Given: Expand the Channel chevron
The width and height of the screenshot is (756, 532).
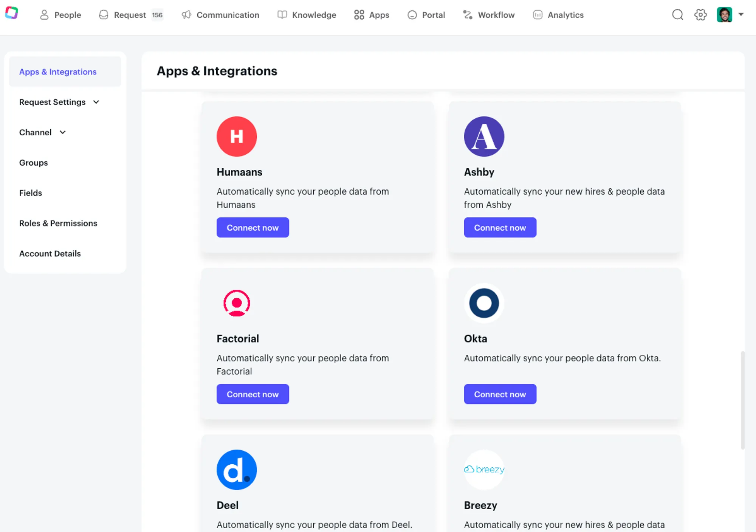Looking at the screenshot, I should pyautogui.click(x=63, y=132).
